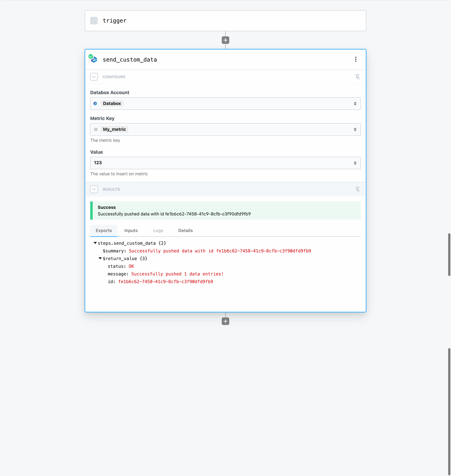
Task: Click the green success checkmark badge
Action: [x=91, y=56]
